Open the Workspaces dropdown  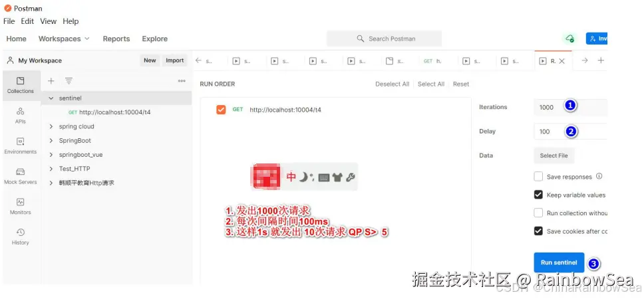pos(64,39)
